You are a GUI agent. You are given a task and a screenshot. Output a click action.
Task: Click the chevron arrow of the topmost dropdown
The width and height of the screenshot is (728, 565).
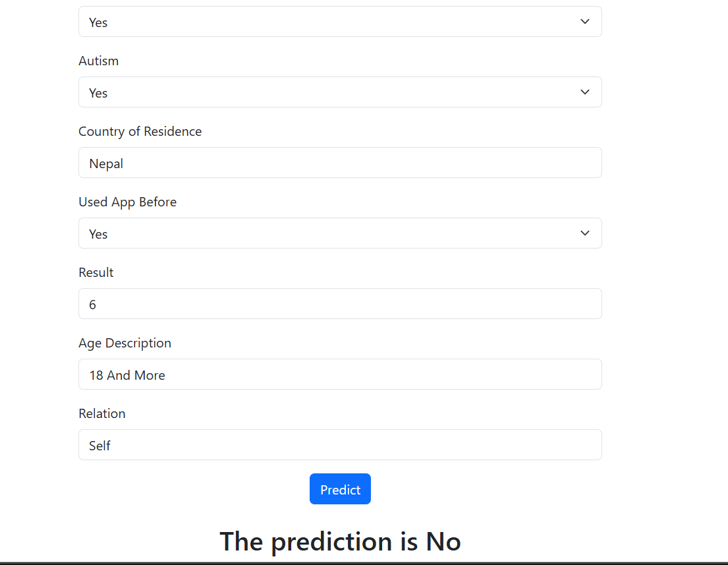tap(584, 21)
